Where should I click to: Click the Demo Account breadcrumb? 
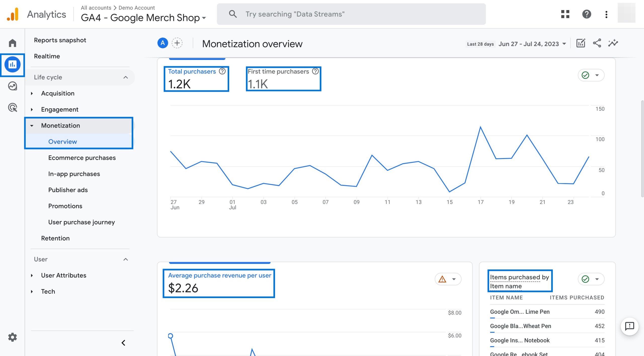(137, 8)
